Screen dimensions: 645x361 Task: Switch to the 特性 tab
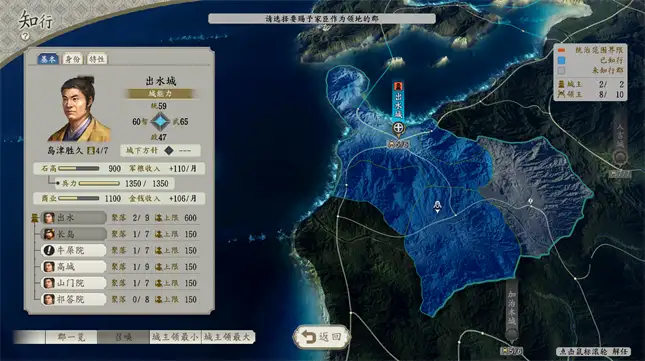(97, 59)
